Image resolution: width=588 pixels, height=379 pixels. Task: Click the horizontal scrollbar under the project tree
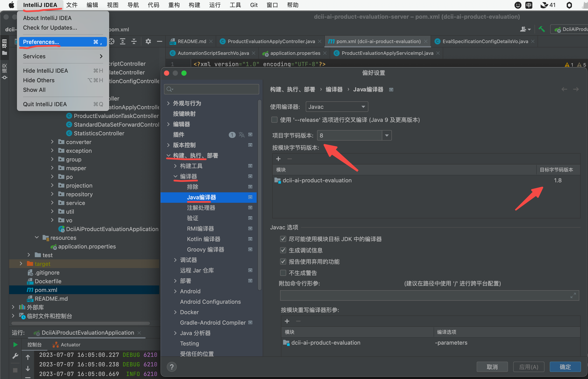coord(80,323)
